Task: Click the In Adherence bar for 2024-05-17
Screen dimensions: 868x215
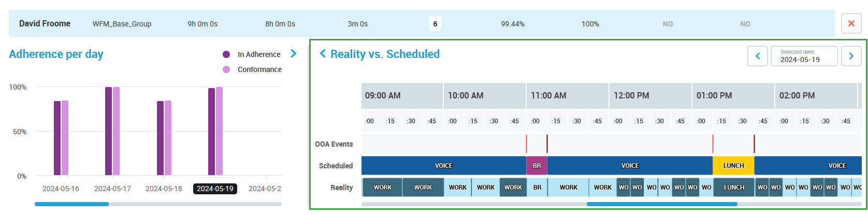Action: 108,131
